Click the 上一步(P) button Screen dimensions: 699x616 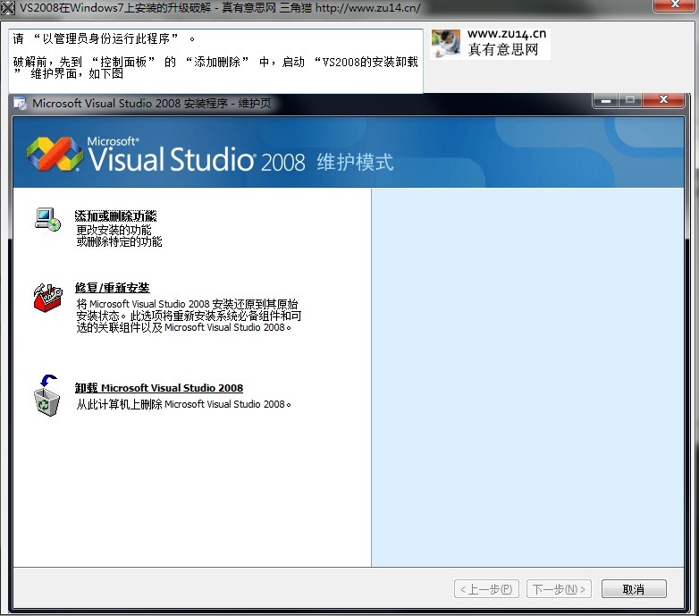tap(486, 589)
